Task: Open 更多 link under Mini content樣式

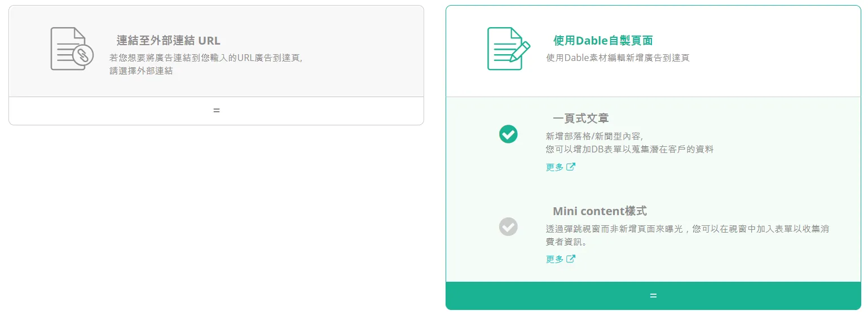Action: 554,259
